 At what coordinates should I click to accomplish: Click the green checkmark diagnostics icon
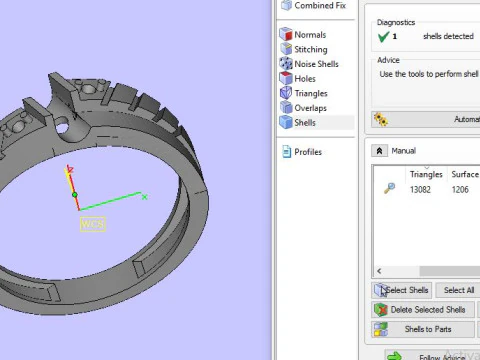pyautogui.click(x=383, y=36)
